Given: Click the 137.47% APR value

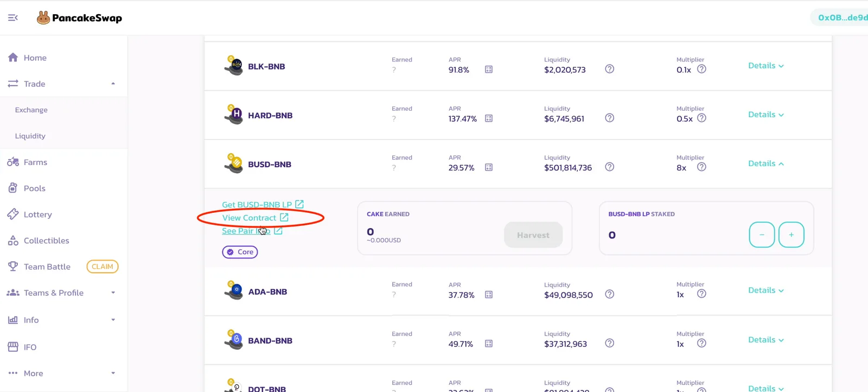Looking at the screenshot, I should tap(463, 119).
